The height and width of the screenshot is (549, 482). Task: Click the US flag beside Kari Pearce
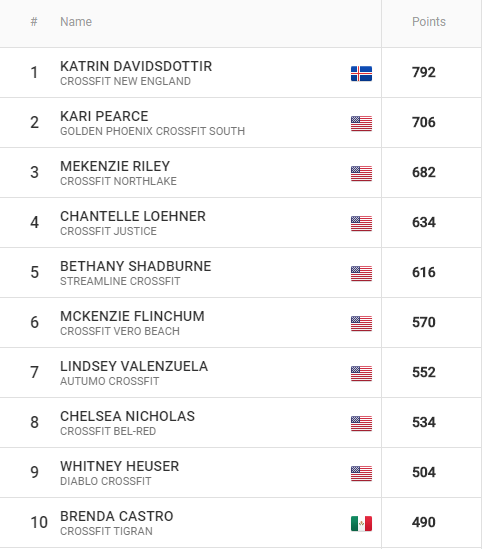[361, 124]
